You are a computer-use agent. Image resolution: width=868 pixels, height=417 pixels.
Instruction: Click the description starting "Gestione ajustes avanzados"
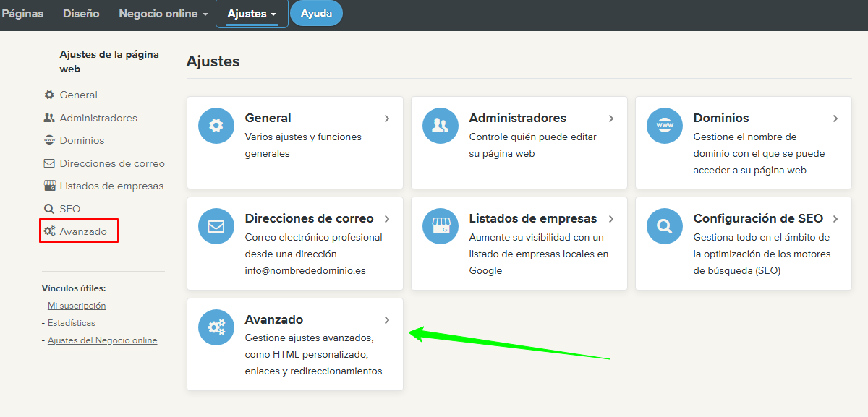[313, 355]
